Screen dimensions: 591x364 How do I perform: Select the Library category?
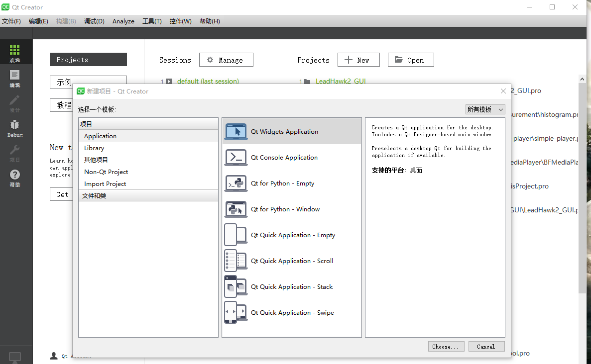click(148, 148)
